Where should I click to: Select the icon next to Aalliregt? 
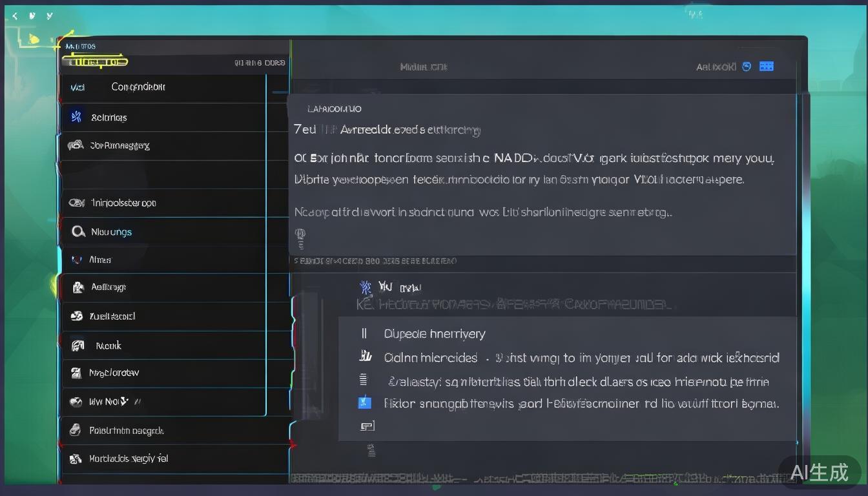click(x=78, y=287)
